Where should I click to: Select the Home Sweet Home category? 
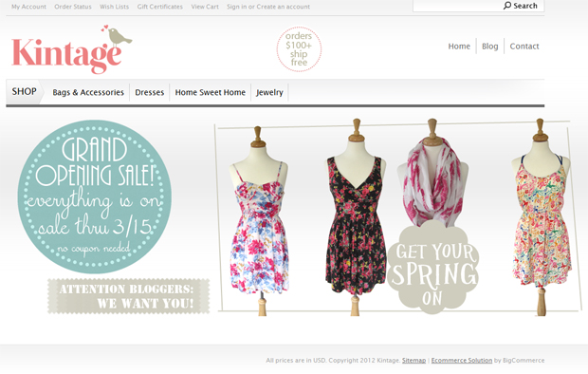(x=210, y=92)
